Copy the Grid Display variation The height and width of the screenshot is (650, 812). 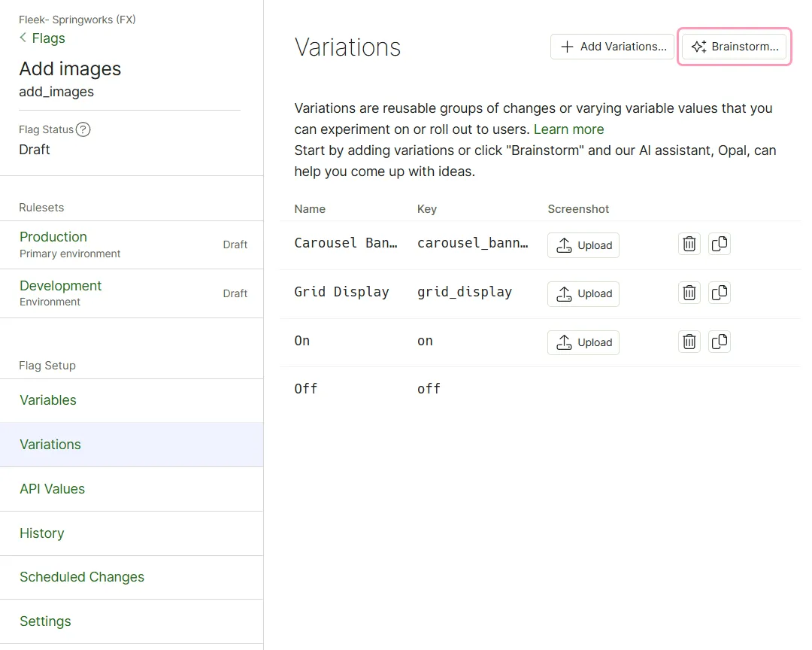tap(720, 293)
